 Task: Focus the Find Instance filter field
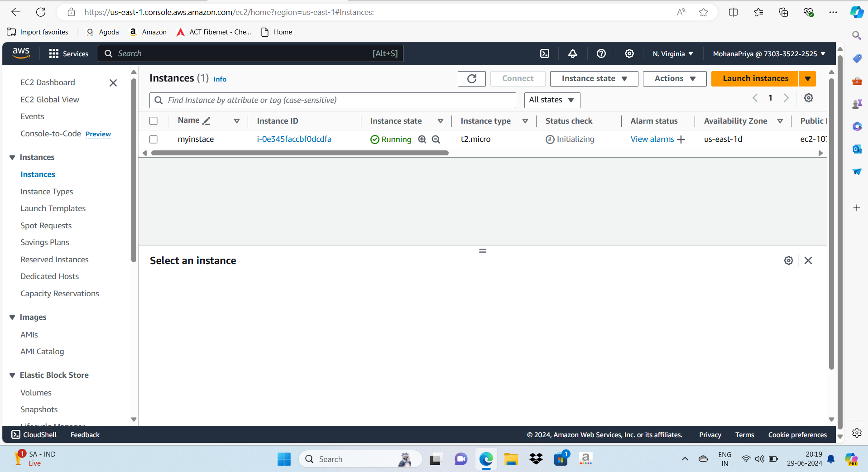333,100
